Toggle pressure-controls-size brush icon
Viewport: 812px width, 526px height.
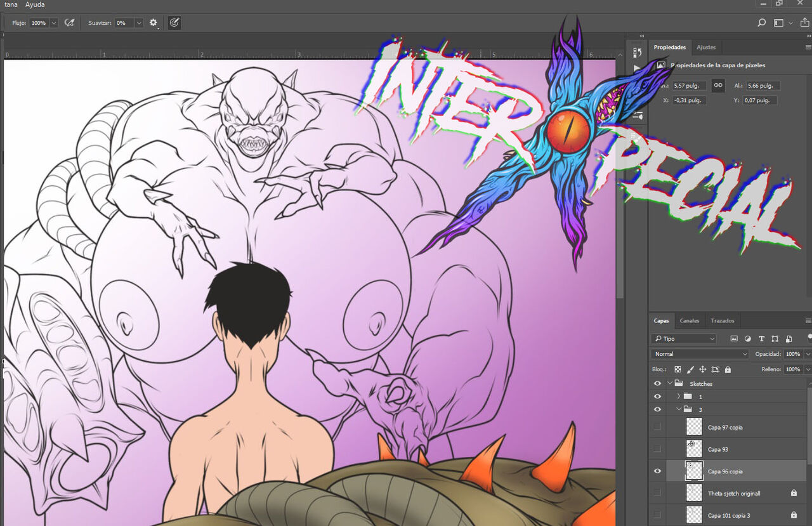point(174,23)
